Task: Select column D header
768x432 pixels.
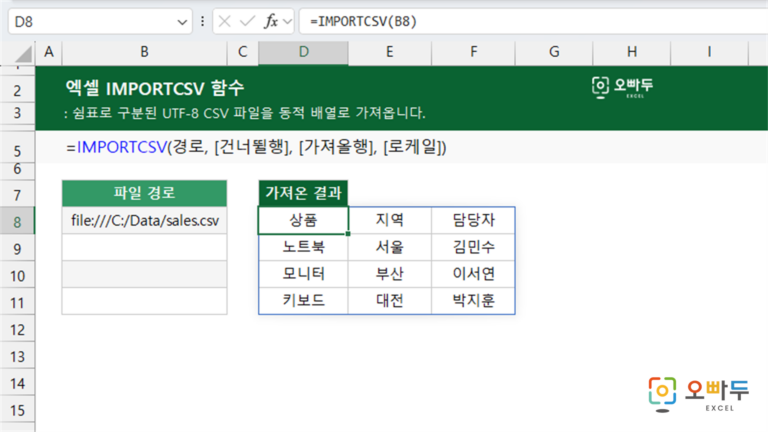Action: tap(303, 52)
